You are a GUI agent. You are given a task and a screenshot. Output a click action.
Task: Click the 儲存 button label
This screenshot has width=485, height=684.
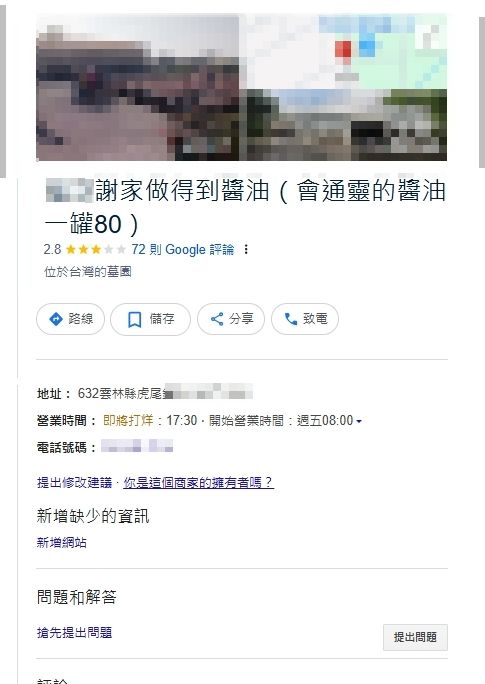click(x=162, y=319)
